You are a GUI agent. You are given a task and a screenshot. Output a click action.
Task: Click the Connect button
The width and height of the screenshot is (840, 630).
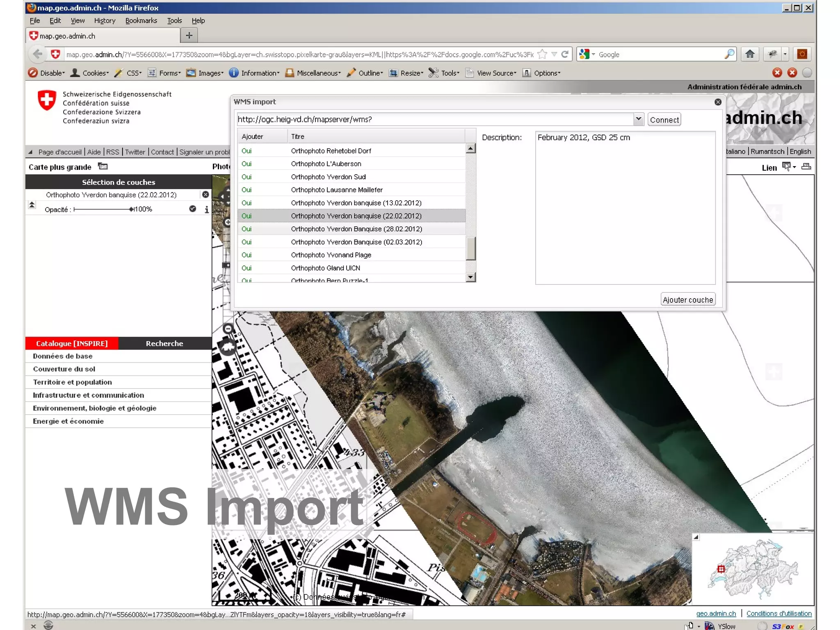click(664, 119)
